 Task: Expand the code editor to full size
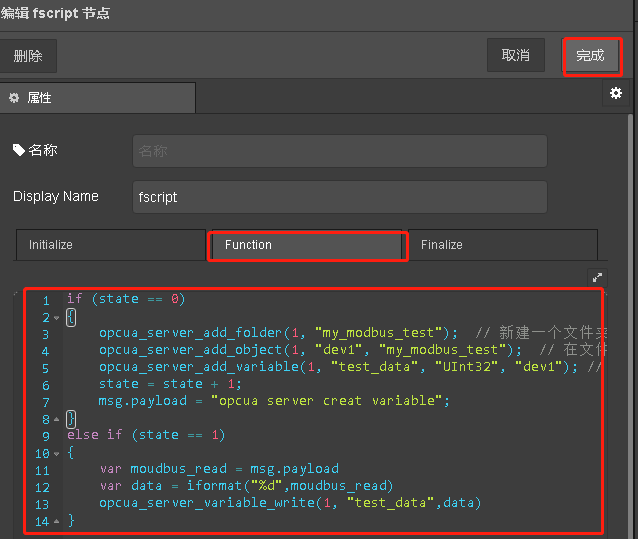(597, 278)
